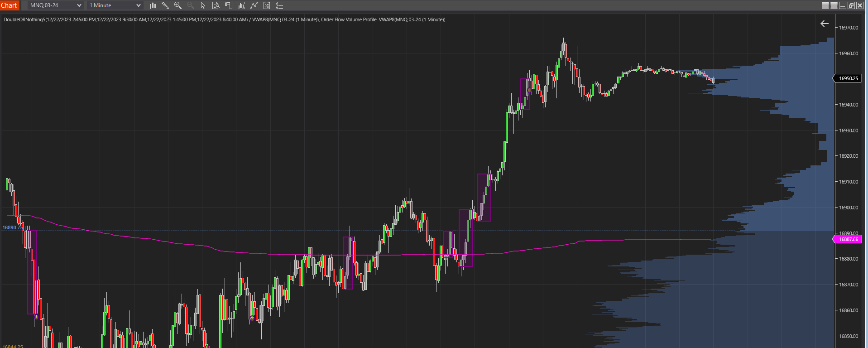Click the zoom in magnifier icon

[x=178, y=5]
